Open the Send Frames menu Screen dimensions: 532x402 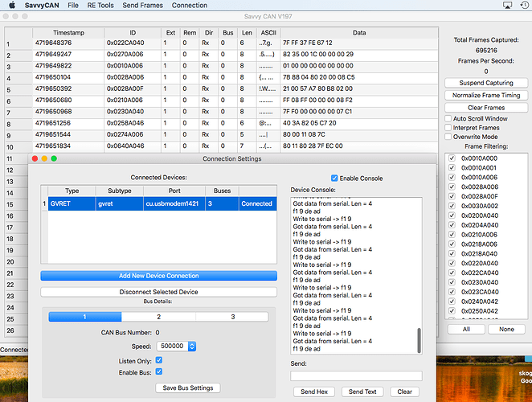[x=142, y=5]
